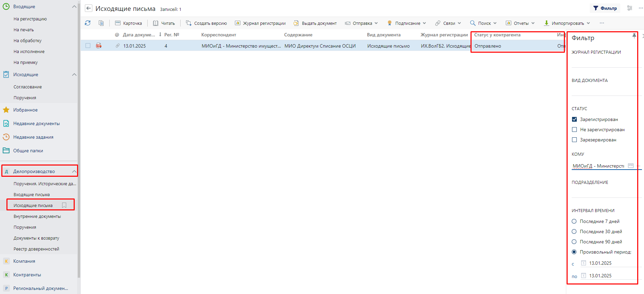The height and width of the screenshot is (294, 644).
Task: Open Избранное in the navigation panel
Action: tap(25, 110)
